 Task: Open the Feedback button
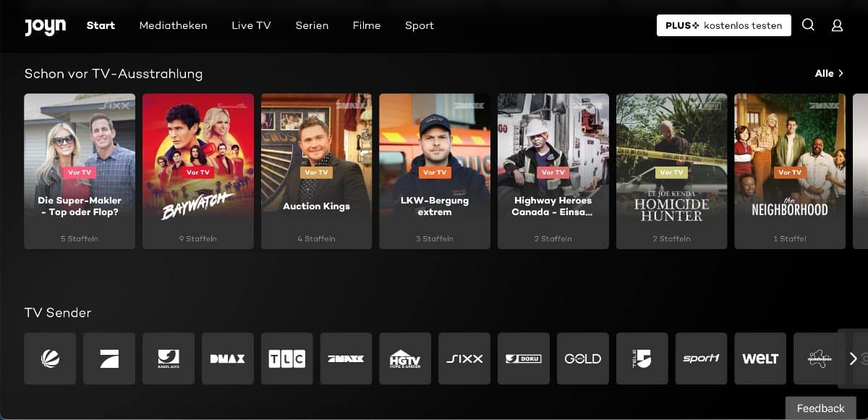point(820,408)
